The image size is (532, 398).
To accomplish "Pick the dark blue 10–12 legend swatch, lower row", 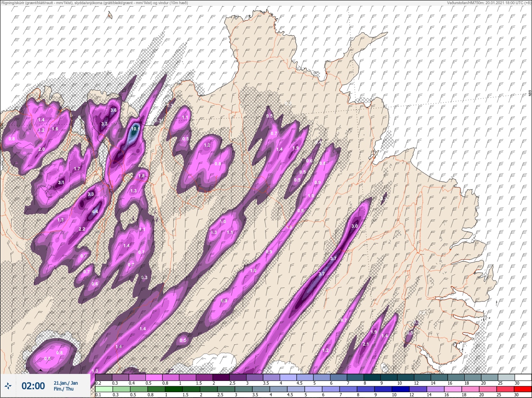I will coord(401,389).
